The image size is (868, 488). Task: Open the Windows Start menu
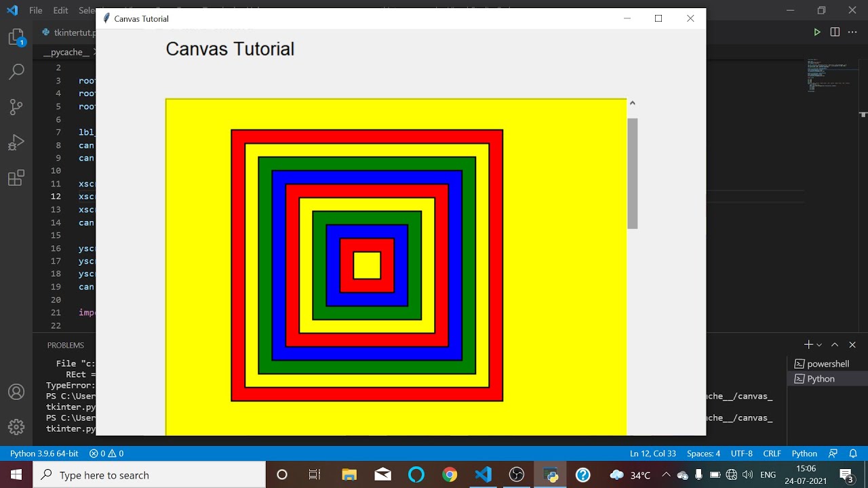16,474
